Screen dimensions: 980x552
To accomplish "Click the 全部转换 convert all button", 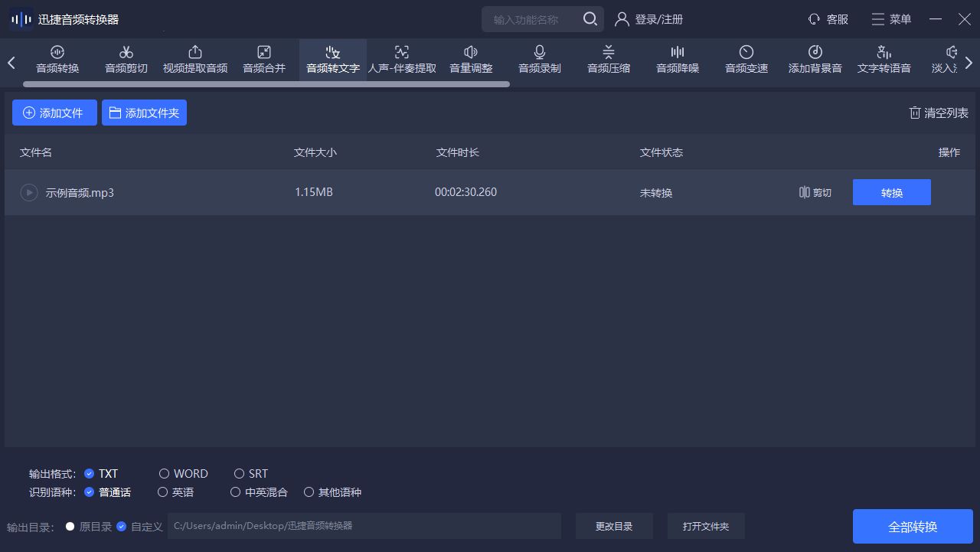I will pyautogui.click(x=913, y=527).
